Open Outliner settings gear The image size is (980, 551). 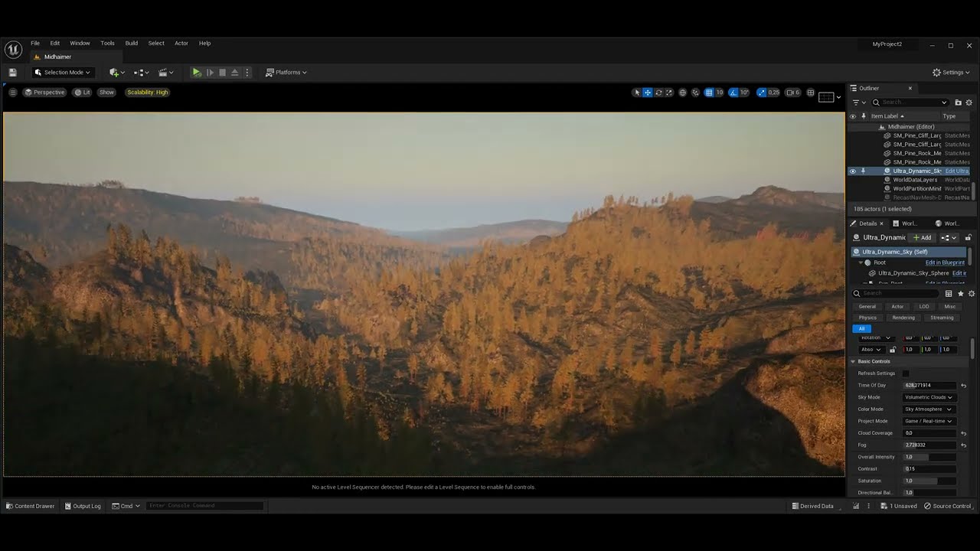click(x=969, y=102)
